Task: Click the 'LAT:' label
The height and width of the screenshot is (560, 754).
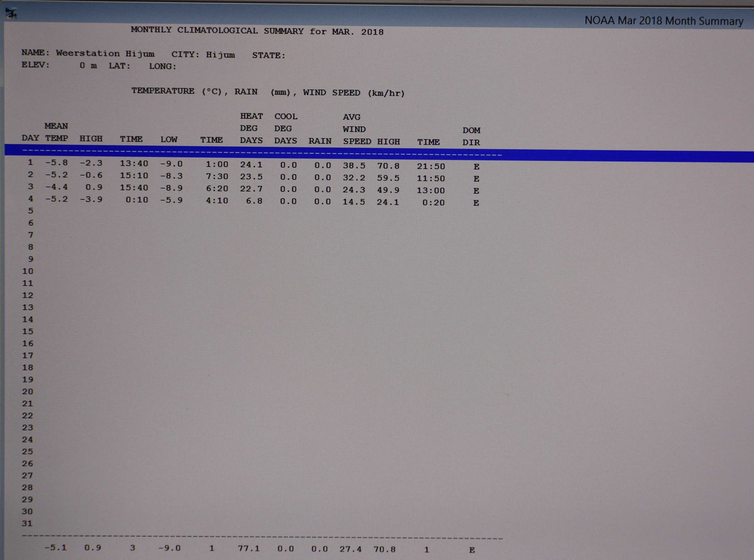Action: [120, 66]
